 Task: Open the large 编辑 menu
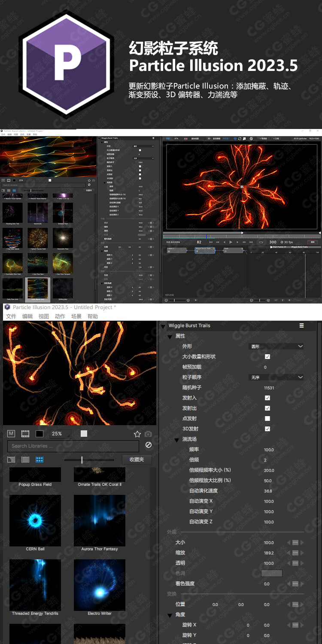(x=27, y=316)
